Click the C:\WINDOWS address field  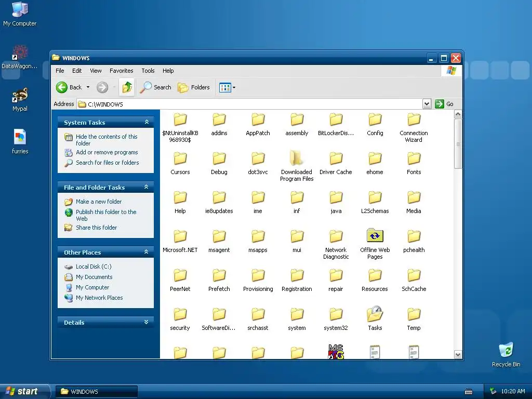250,104
